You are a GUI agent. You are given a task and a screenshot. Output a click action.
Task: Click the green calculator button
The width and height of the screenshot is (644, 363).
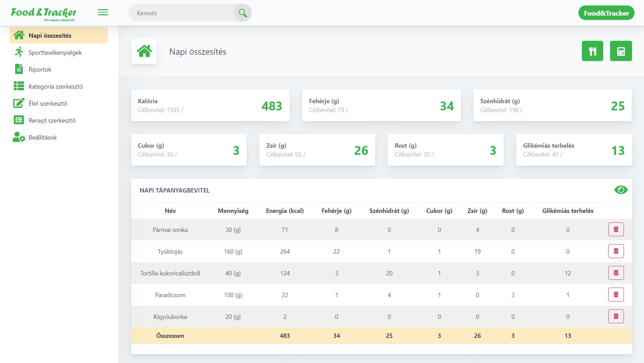621,51
